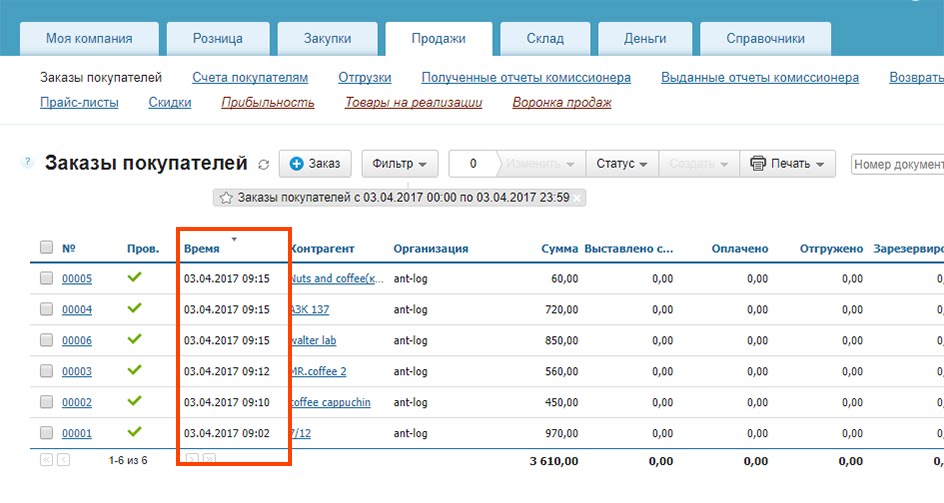This screenshot has height=503, width=944.
Task: Switch to the Склад tab
Action: point(545,39)
